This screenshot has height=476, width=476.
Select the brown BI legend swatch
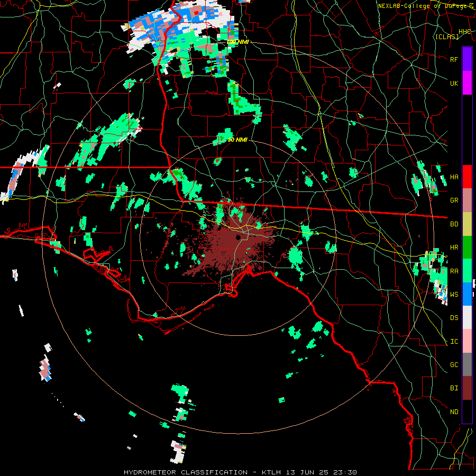tap(467, 388)
